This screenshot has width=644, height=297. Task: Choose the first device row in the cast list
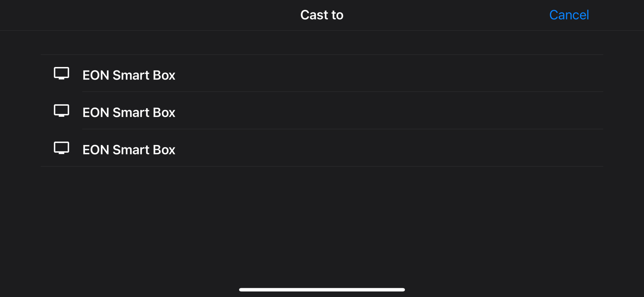[x=322, y=74]
